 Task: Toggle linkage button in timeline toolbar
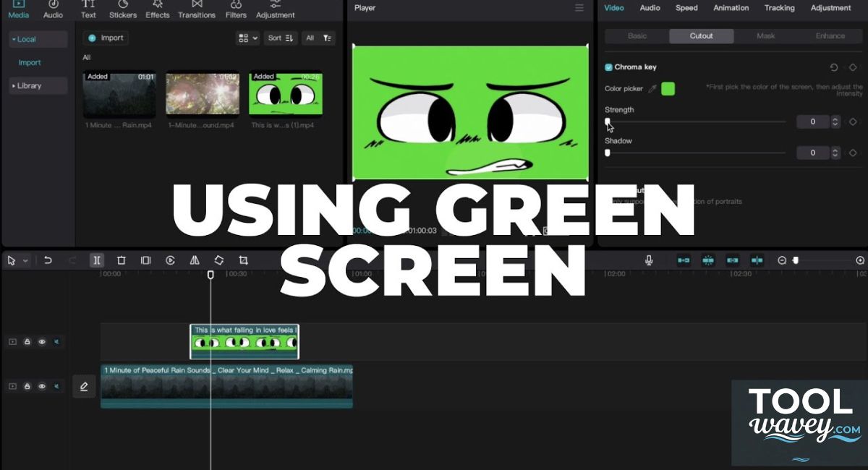(x=733, y=260)
